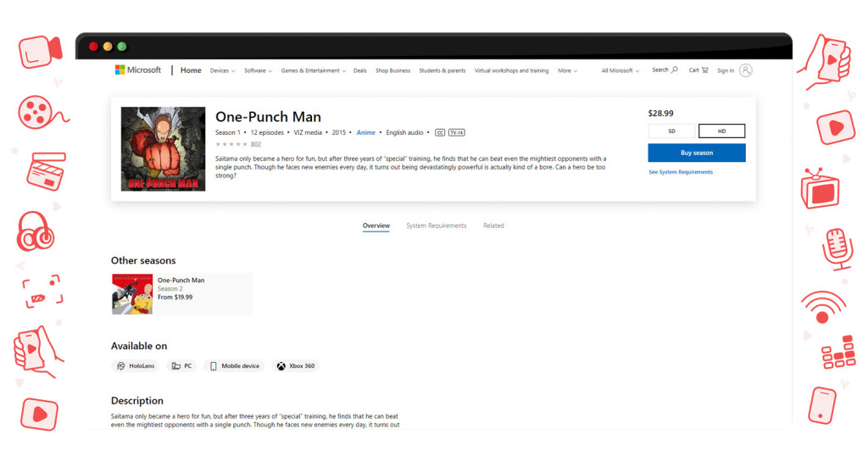
Task: Click the user account avatar icon
Action: pos(746,70)
